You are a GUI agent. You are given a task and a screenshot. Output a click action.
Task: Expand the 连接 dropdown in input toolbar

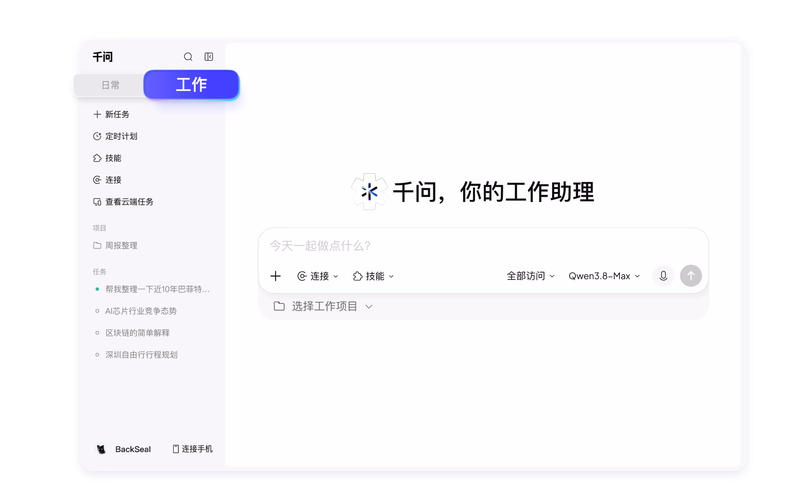click(x=318, y=276)
